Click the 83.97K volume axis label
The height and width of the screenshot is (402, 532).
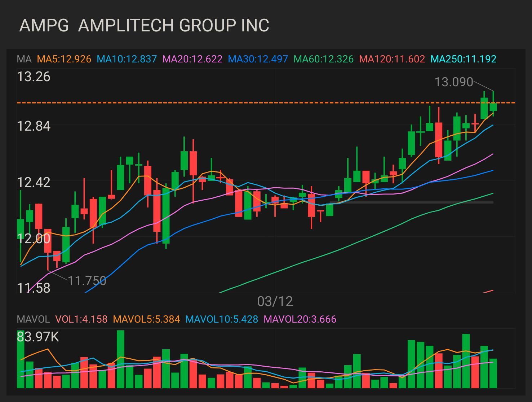pyautogui.click(x=38, y=337)
